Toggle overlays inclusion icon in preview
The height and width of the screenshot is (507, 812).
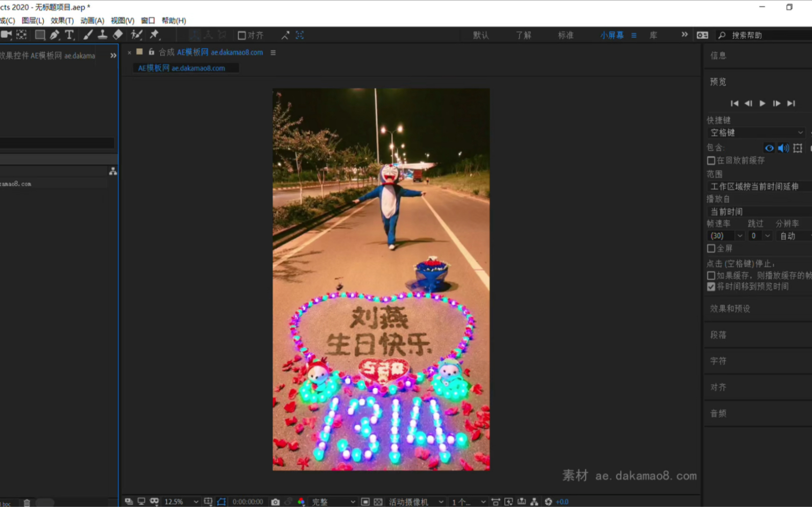pyautogui.click(x=798, y=148)
